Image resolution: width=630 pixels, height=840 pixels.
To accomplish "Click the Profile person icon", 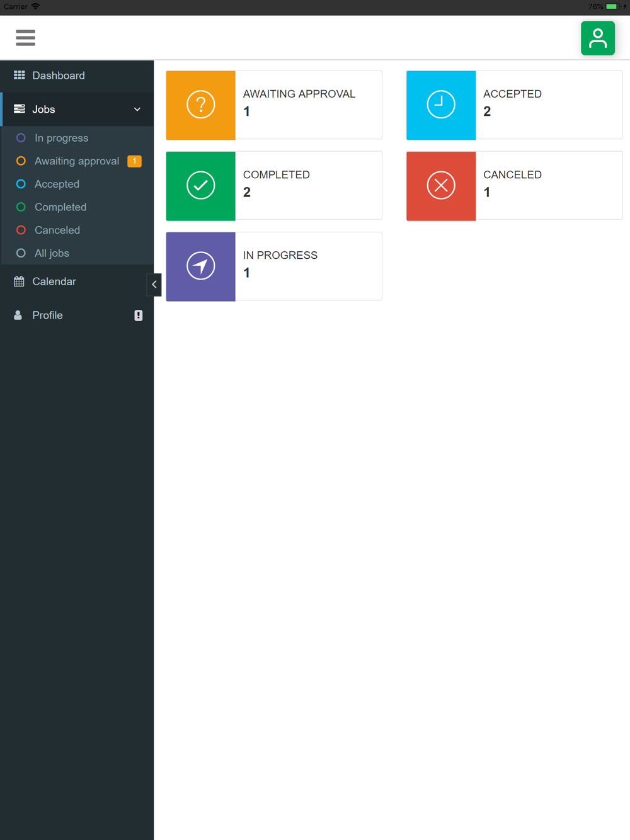I will coord(18,315).
